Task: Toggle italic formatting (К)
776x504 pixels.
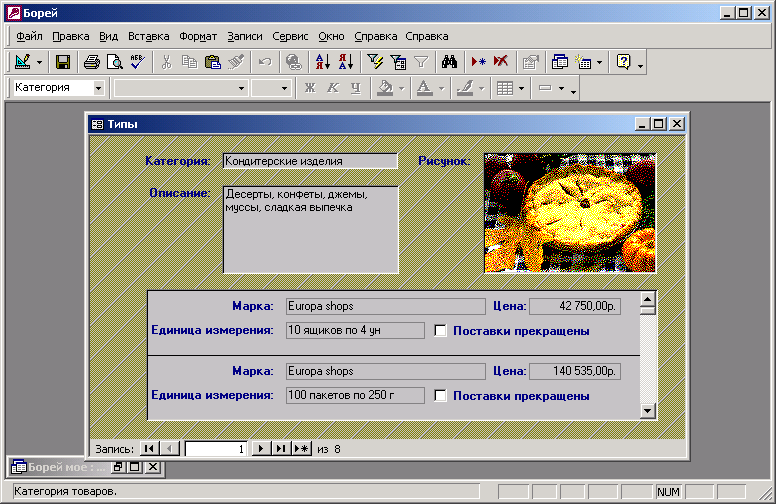Action: (333, 88)
